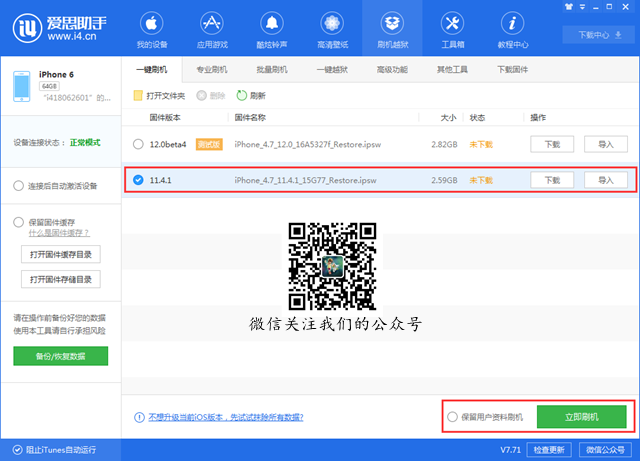Viewport: 640px width, 461px height.
Task: Open 不想升级当前iOS版本 link
Action: point(226,417)
